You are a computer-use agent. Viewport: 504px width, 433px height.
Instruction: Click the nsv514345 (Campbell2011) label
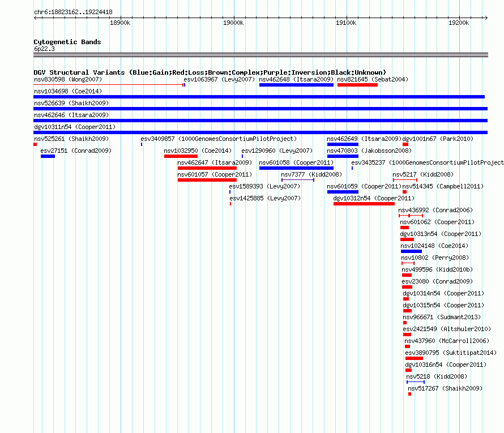coord(443,186)
